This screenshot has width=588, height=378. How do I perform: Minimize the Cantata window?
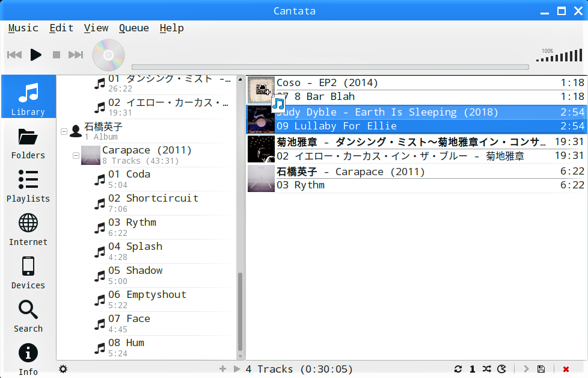pos(545,12)
